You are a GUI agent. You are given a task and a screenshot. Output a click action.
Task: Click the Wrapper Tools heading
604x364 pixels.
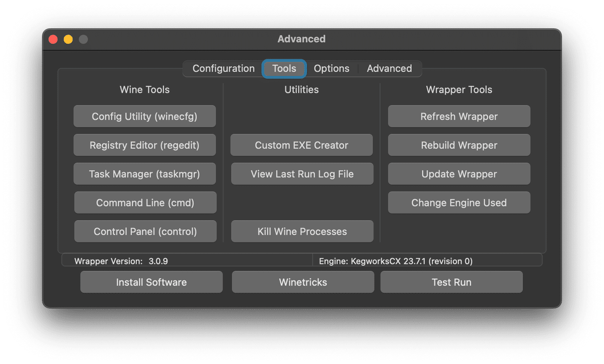(459, 89)
